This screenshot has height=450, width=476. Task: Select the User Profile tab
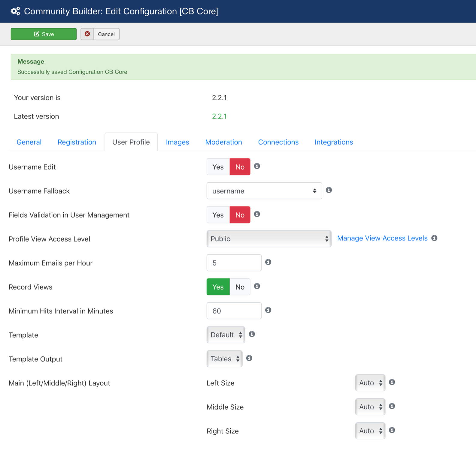point(131,142)
